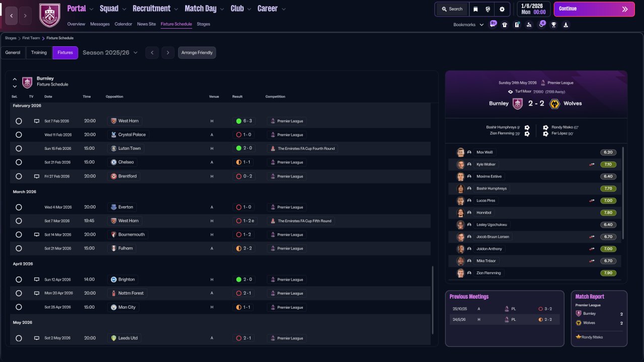This screenshot has height=362, width=644.
Task: Open the Overview tab
Action: tap(76, 24)
